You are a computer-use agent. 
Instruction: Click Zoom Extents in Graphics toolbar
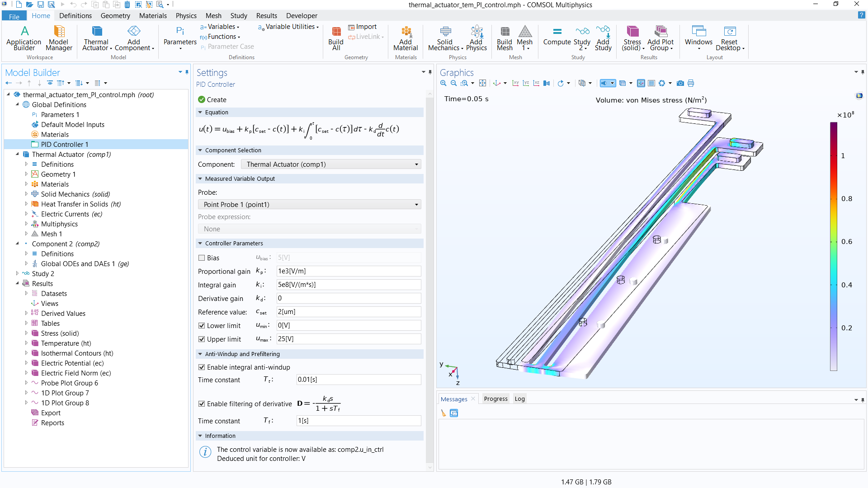pos(483,83)
